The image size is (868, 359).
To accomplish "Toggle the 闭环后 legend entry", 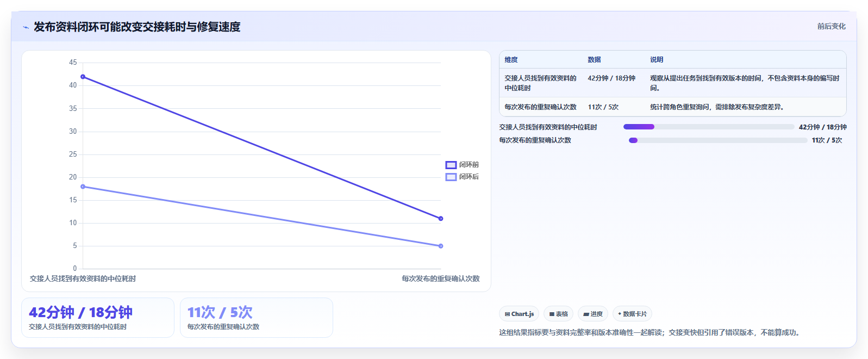I will click(462, 177).
